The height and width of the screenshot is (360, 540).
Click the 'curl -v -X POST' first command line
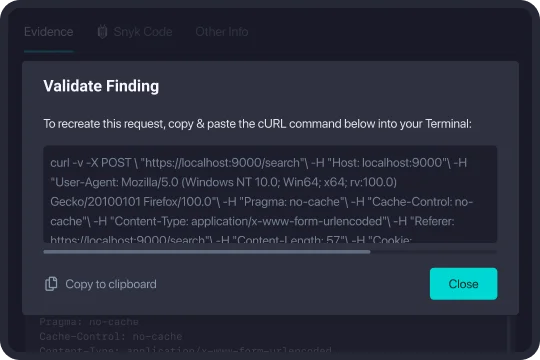click(259, 163)
